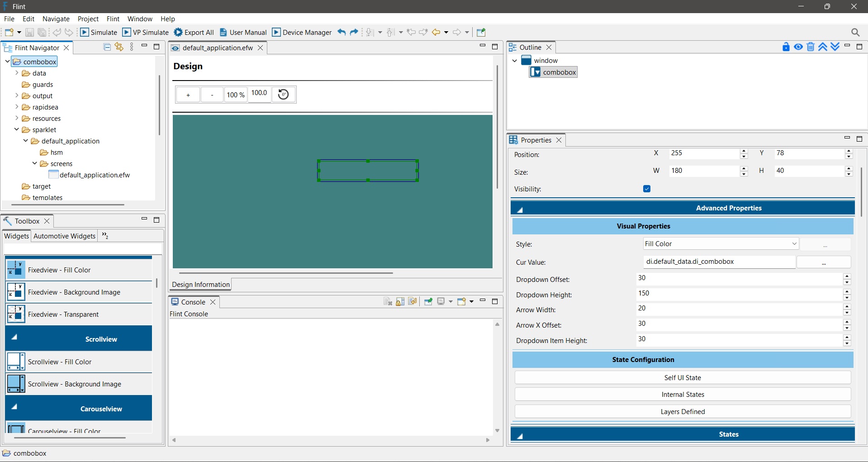Screen dimensions: 868x462
Task: Expand the output folder
Action: [x=17, y=95]
